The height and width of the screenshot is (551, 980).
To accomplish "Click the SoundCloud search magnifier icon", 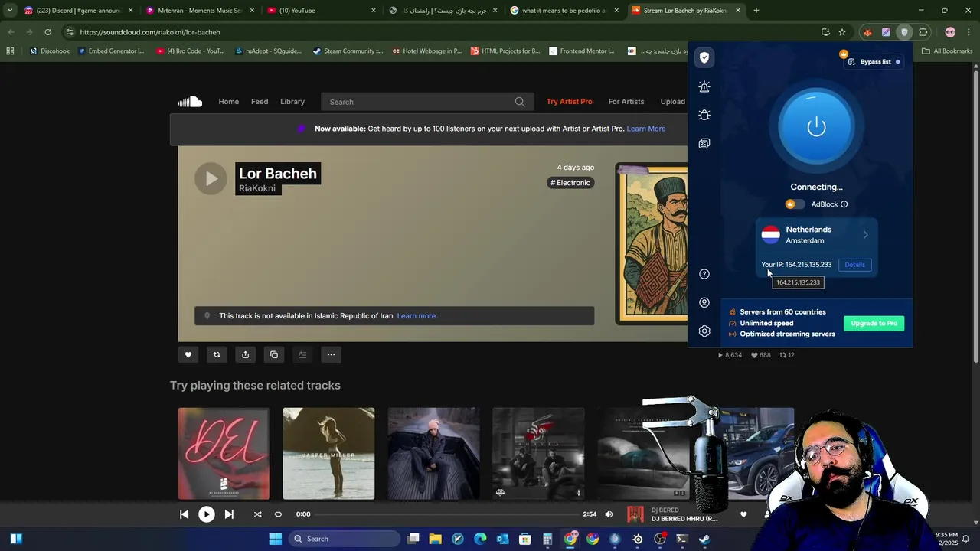I will (520, 102).
